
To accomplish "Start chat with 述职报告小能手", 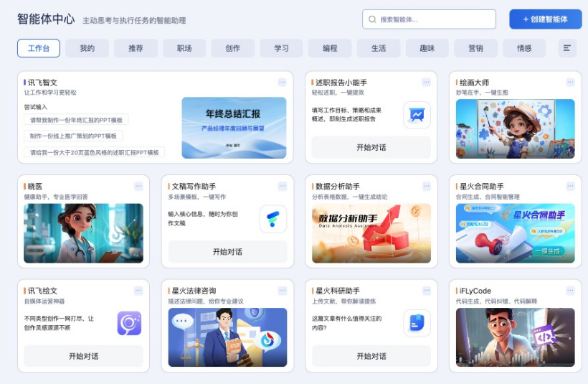I will [371, 147].
